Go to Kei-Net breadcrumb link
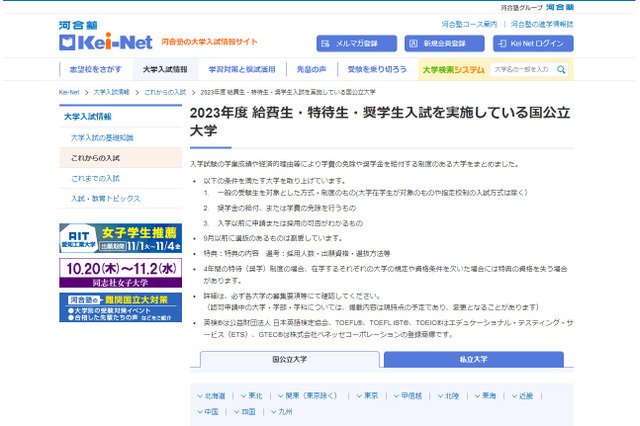Viewport: 640px width, 426px height. (x=69, y=93)
